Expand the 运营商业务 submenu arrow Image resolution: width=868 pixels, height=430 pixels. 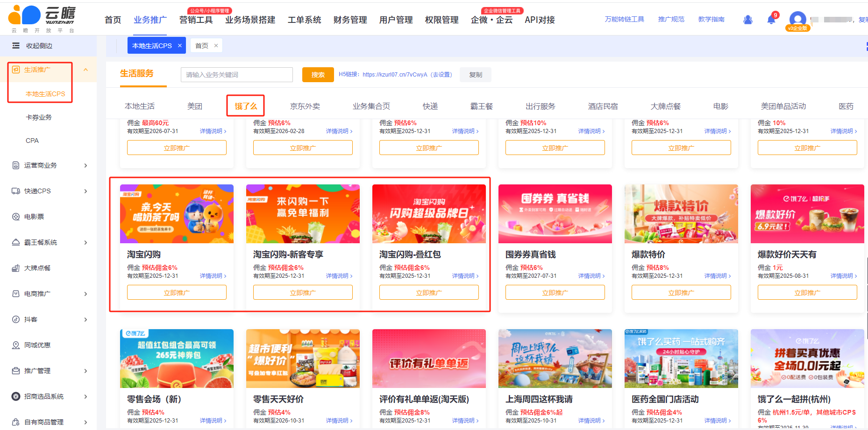pos(85,165)
